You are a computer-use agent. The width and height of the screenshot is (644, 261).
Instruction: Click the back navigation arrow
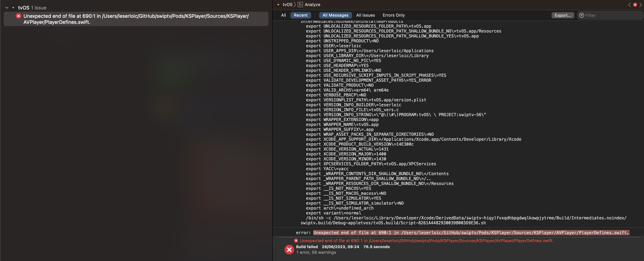(x=630, y=5)
